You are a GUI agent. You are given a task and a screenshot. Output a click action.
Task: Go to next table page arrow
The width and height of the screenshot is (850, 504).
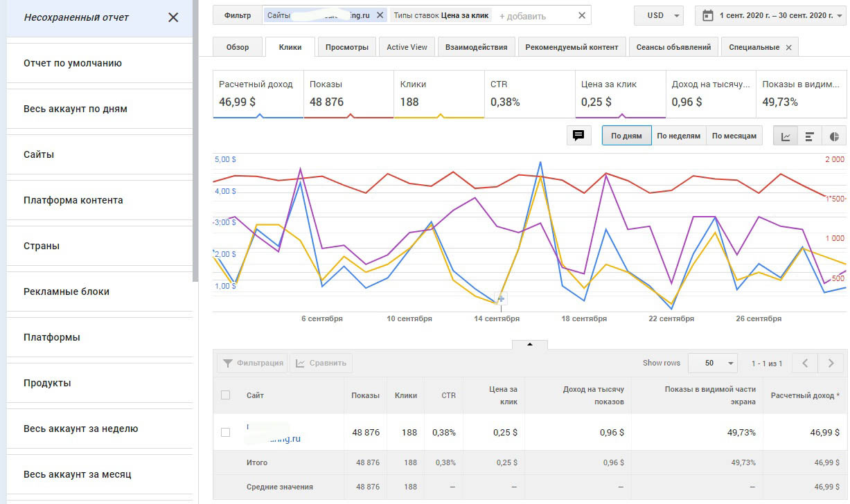click(830, 363)
